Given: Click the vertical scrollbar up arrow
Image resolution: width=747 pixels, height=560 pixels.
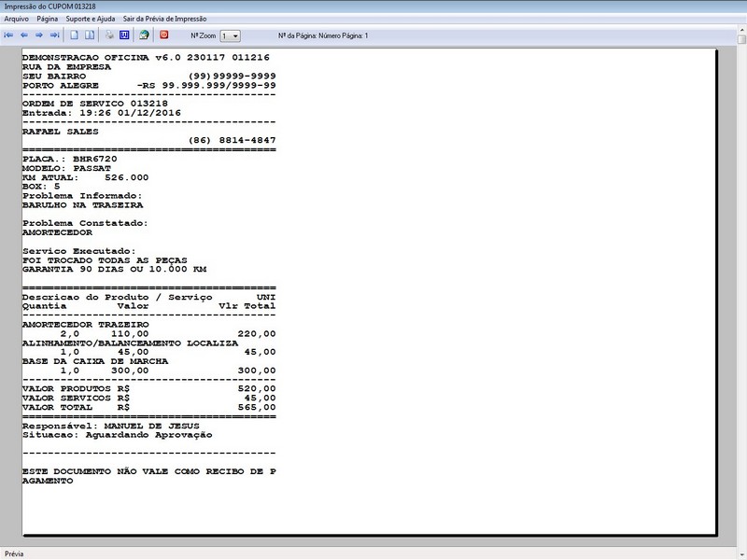Looking at the screenshot, I should (x=742, y=30).
